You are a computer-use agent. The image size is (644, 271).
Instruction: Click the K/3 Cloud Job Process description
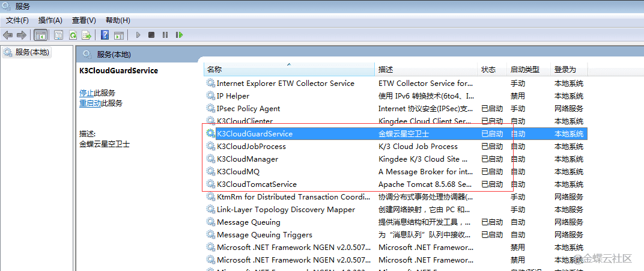click(418, 146)
